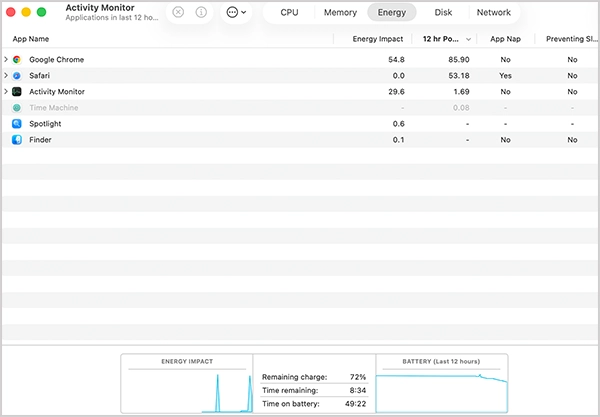Click the Battery last 12 hours graph
The image size is (600, 417).
[x=441, y=384]
